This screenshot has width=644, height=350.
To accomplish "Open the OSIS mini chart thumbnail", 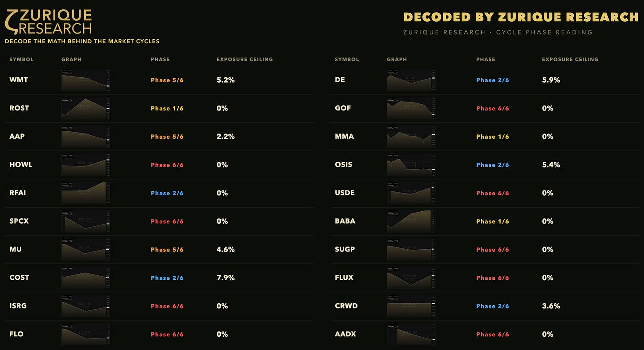I will (x=411, y=165).
